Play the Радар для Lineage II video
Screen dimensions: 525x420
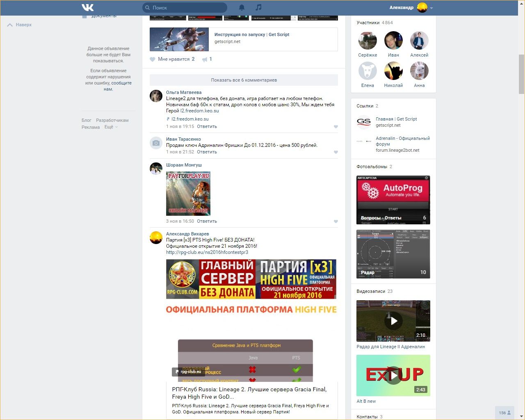[x=393, y=321]
